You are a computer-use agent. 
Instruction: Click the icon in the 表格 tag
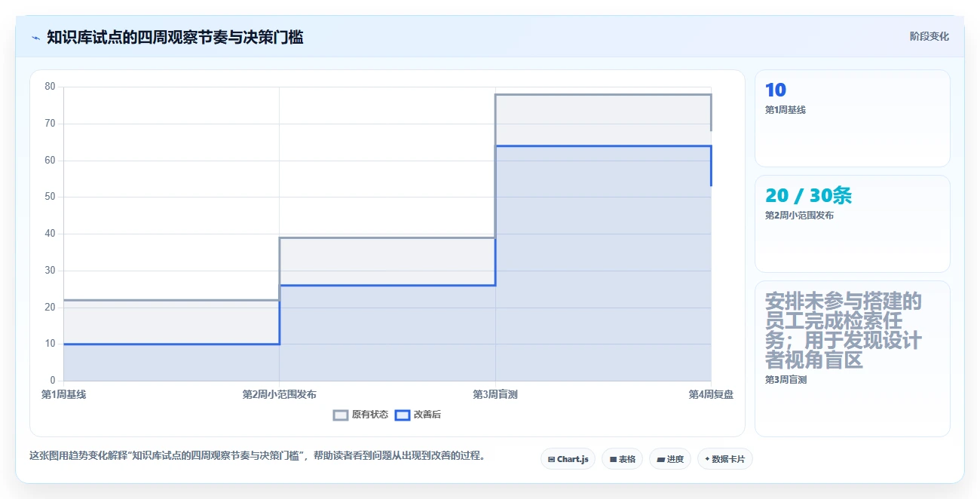click(613, 459)
